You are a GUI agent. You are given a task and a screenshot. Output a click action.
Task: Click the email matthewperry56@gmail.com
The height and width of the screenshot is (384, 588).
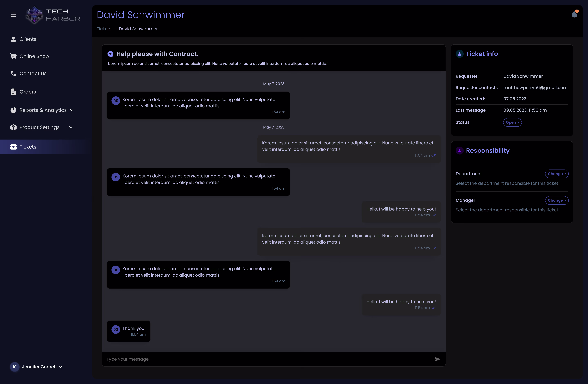click(535, 88)
